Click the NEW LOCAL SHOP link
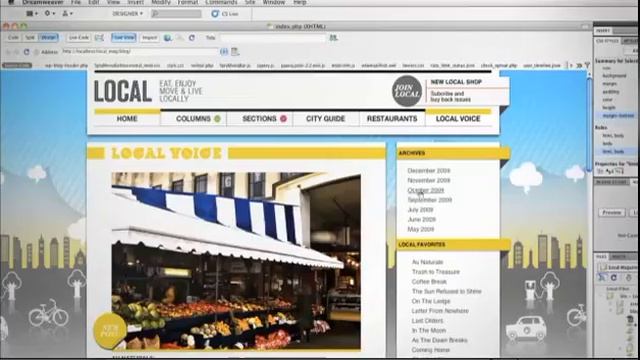 [456, 82]
